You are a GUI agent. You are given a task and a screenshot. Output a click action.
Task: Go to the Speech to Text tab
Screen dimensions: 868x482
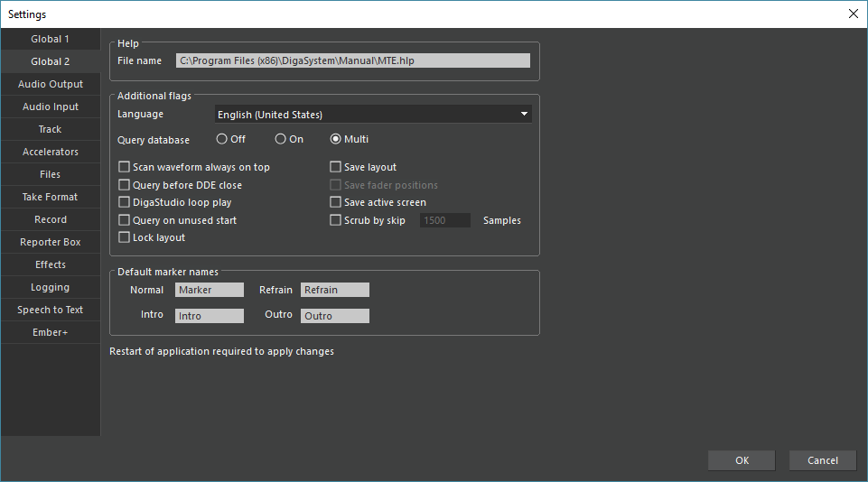pyautogui.click(x=50, y=310)
